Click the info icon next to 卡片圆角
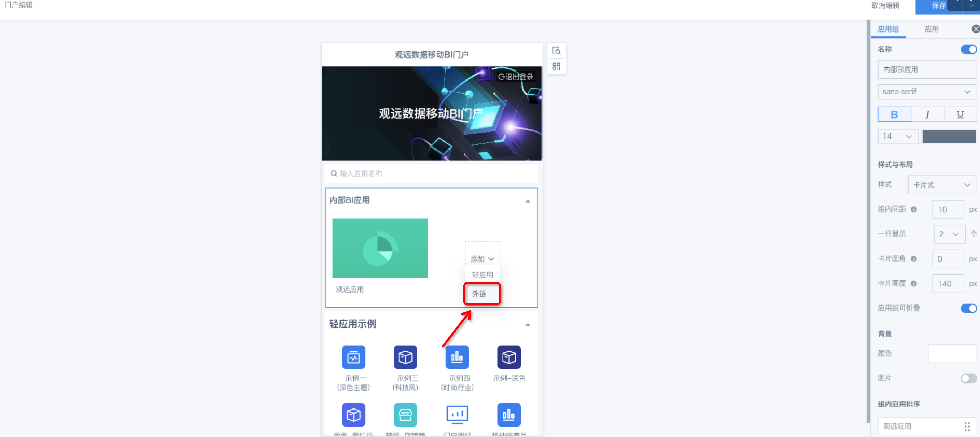Image resolution: width=980 pixels, height=437 pixels. point(914,259)
